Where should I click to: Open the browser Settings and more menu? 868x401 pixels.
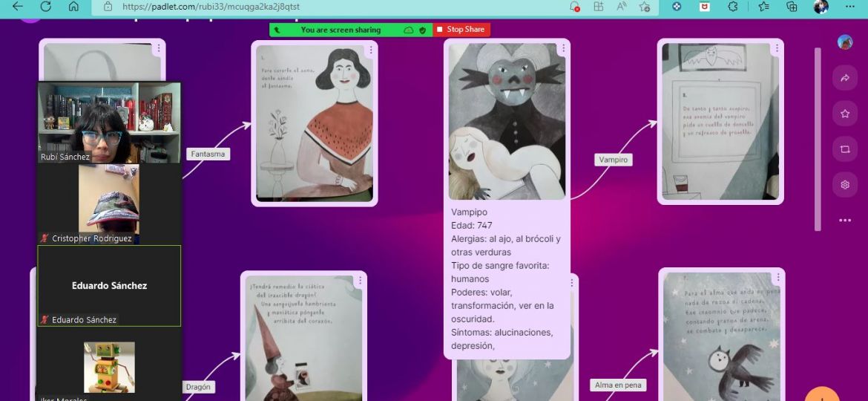(850, 7)
